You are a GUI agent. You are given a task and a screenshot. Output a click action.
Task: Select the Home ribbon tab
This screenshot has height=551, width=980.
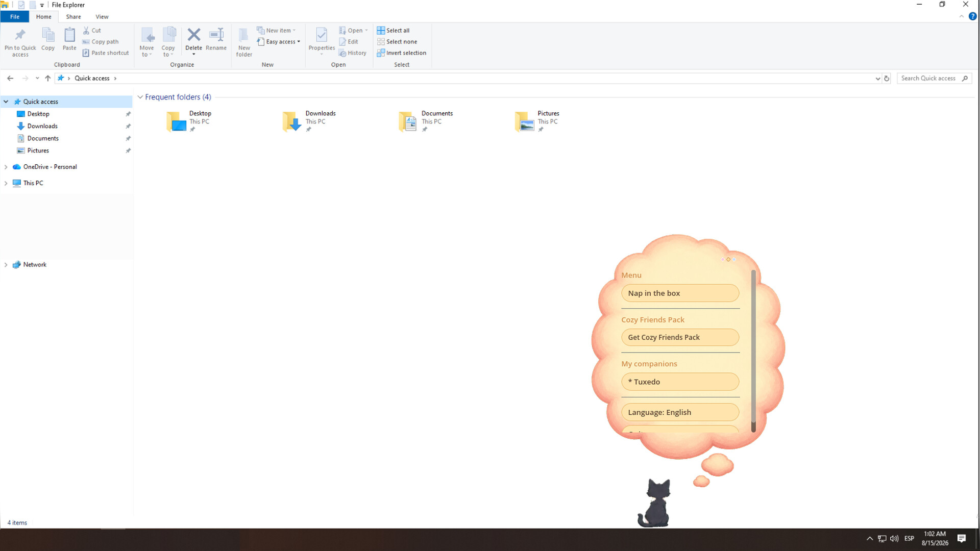click(44, 17)
